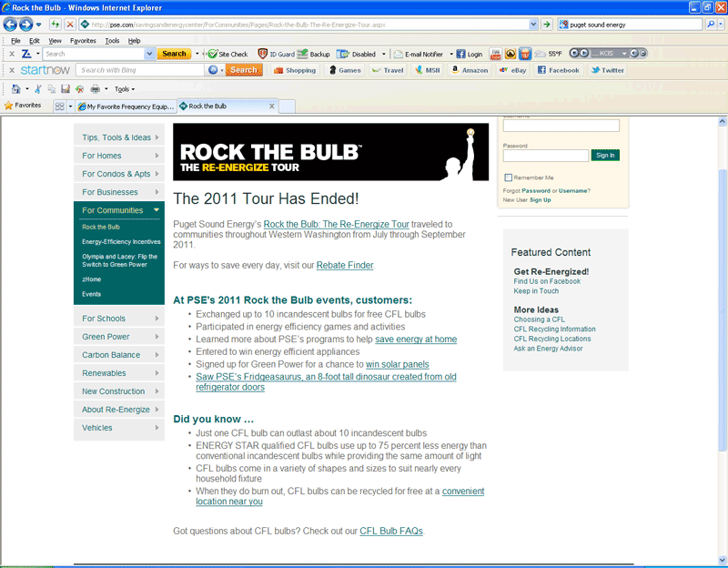Viewport: 728px width, 568px height.
Task: Click the Password input field
Action: [545, 156]
